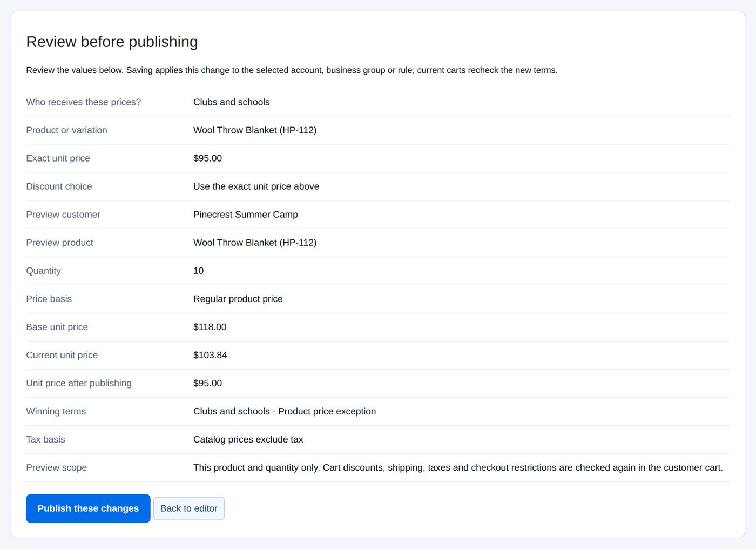Image resolution: width=756 pixels, height=549 pixels.
Task: Select the "$118.00" base price value
Action: [x=210, y=327]
